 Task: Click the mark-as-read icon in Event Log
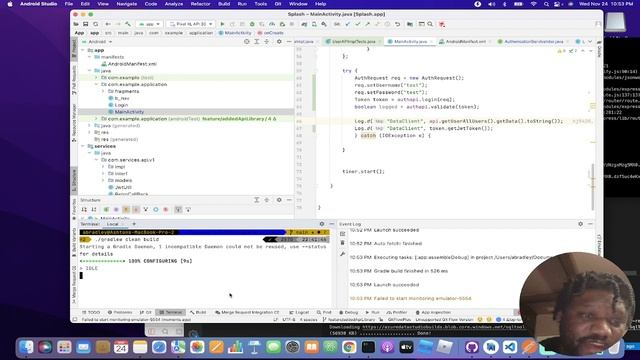342,233
